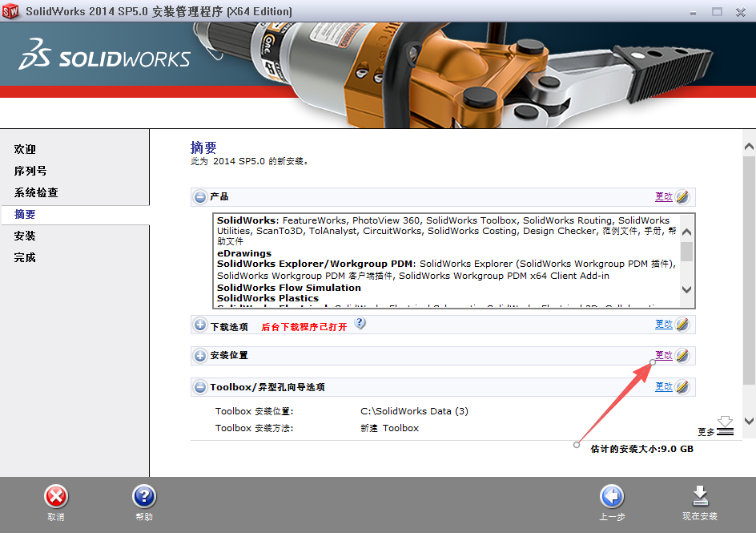Select the 序列号 step on the left
This screenshot has height=533, width=756.
coord(29,171)
